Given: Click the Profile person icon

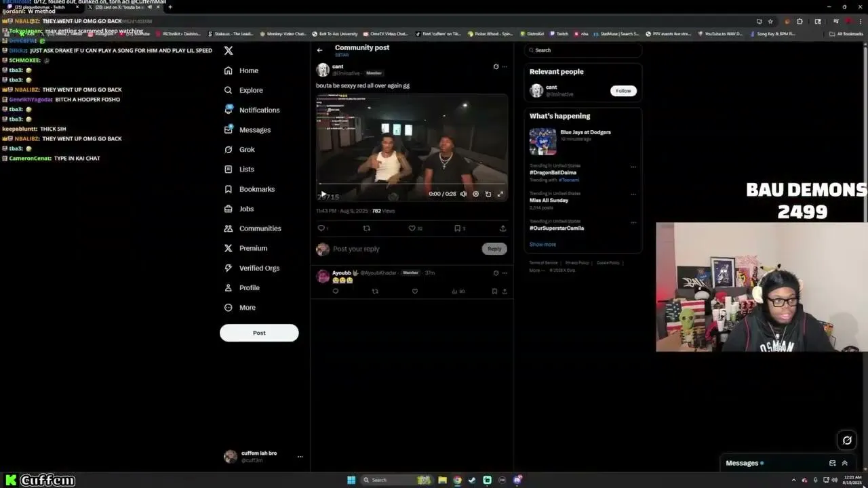Looking at the screenshot, I should pos(229,287).
